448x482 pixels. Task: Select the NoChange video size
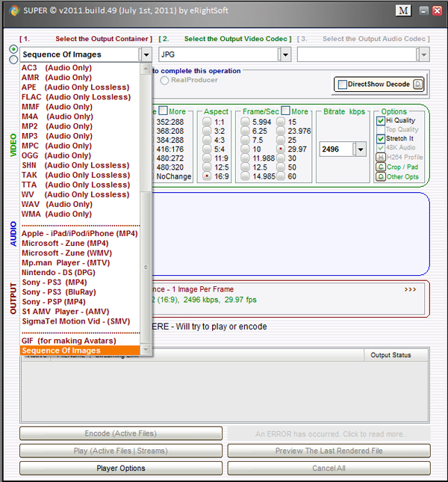tap(173, 176)
